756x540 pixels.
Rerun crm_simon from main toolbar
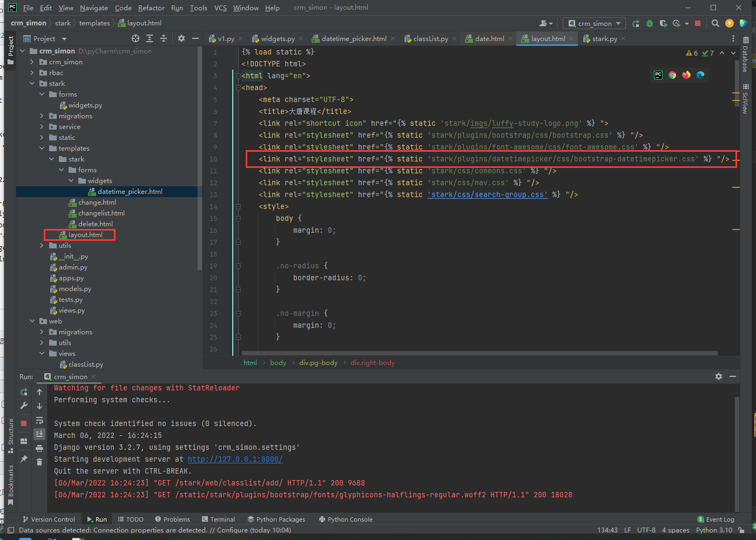coord(636,23)
